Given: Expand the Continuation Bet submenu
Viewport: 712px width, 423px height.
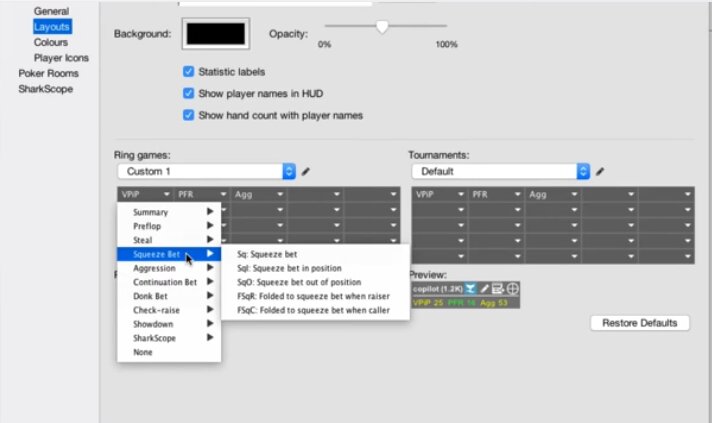Looking at the screenshot, I should coord(169,282).
